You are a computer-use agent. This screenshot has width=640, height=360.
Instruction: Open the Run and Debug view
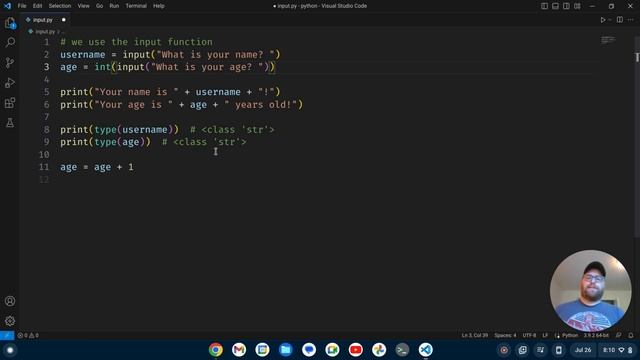click(10, 82)
